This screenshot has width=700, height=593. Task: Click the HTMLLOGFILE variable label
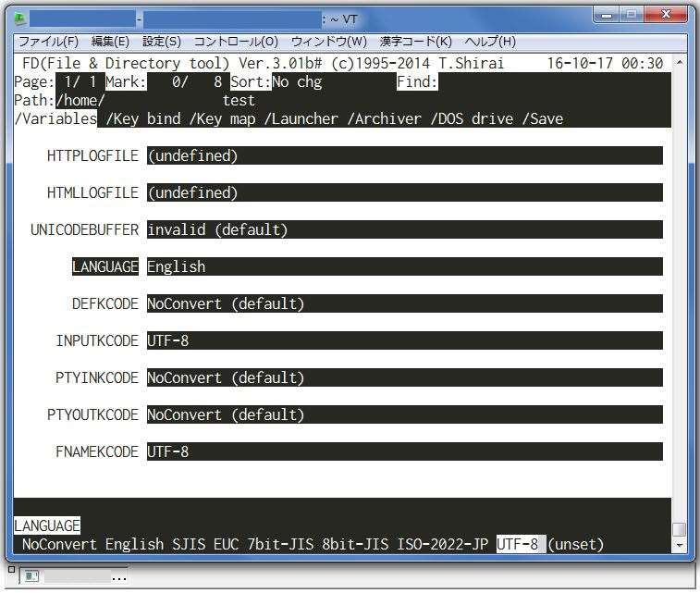(x=92, y=193)
